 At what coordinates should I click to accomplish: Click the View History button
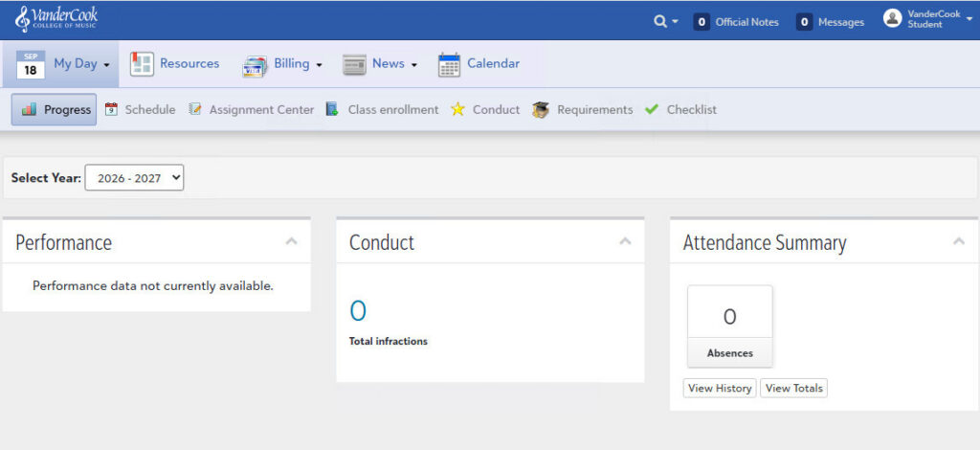tap(720, 388)
